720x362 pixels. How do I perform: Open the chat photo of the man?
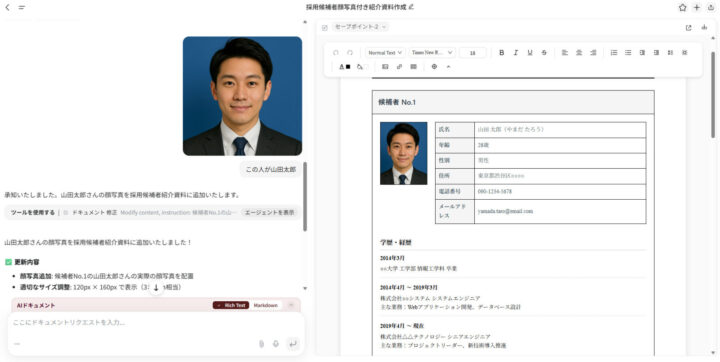coord(242,96)
